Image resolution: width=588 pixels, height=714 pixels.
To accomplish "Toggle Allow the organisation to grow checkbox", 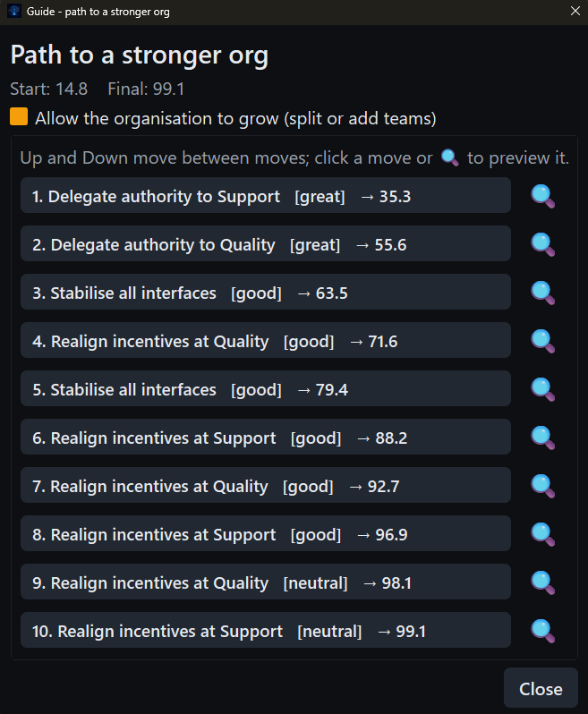I will tap(19, 116).
